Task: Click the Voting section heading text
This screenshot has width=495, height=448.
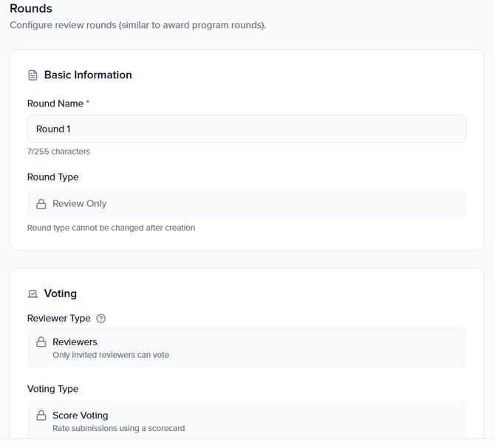Action: 61,294
